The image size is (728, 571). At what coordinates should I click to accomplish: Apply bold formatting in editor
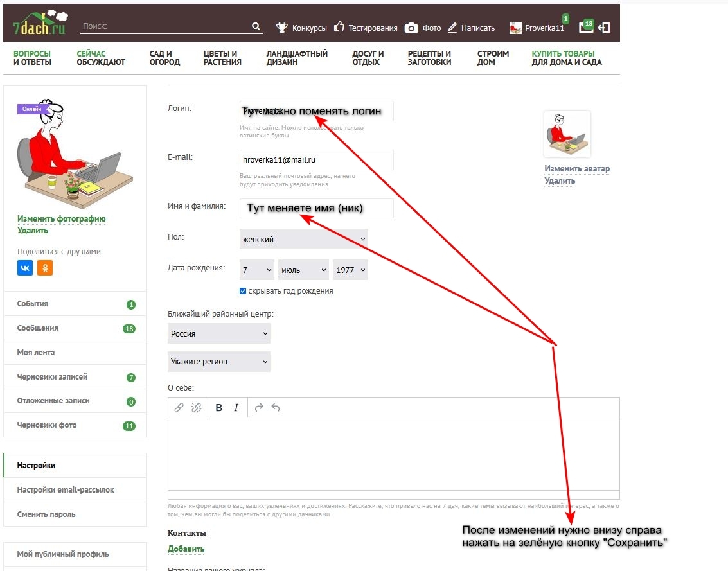tap(219, 408)
